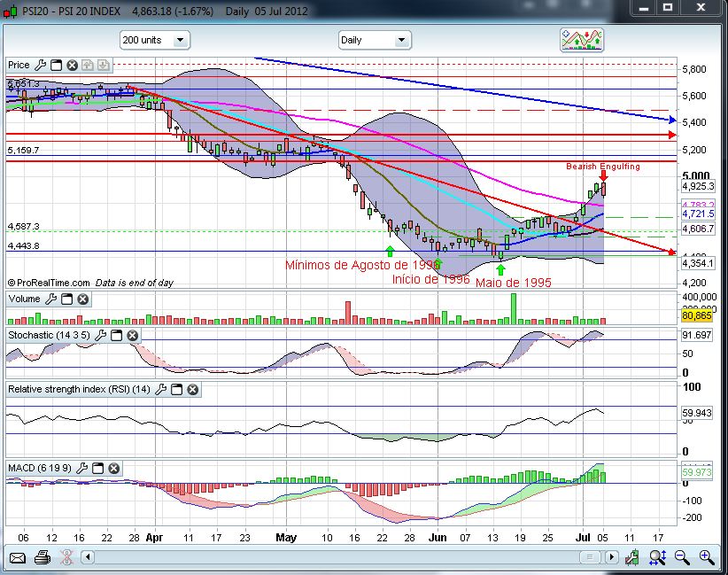728x575 pixels.
Task: Click the Volume panel label
Action: point(24,299)
